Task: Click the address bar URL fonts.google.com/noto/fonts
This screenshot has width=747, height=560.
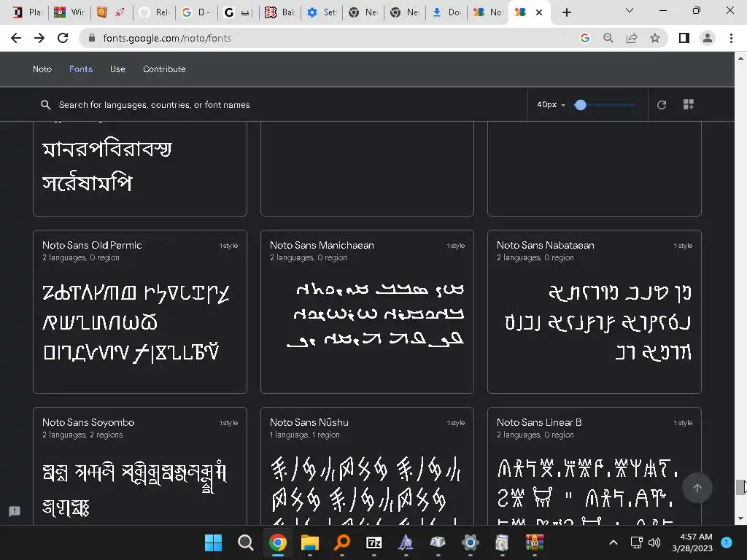Action: pos(167,38)
